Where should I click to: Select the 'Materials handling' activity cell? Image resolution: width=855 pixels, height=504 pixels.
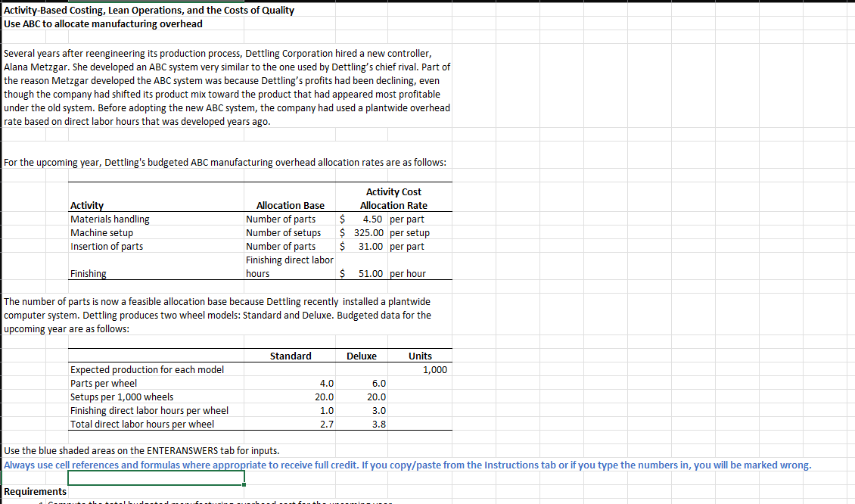click(x=110, y=219)
